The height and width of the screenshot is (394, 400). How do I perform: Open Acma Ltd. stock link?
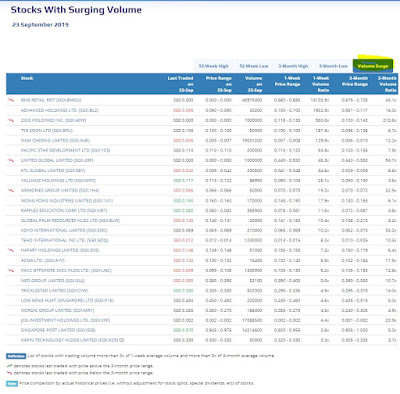[x=43, y=260]
